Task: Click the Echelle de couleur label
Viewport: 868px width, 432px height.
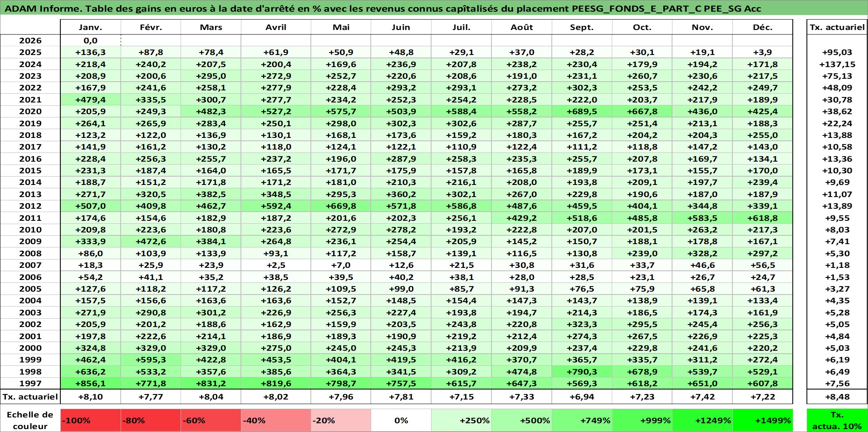Action: pos(30,420)
